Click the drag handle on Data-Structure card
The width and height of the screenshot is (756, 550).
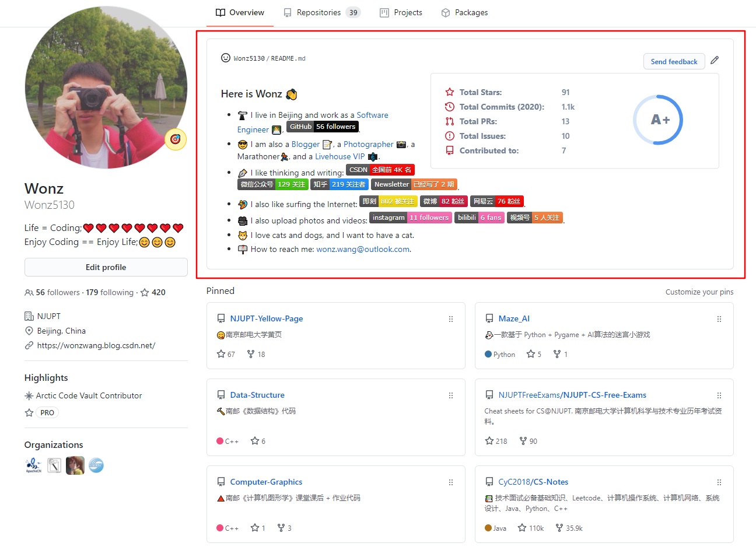click(x=451, y=395)
